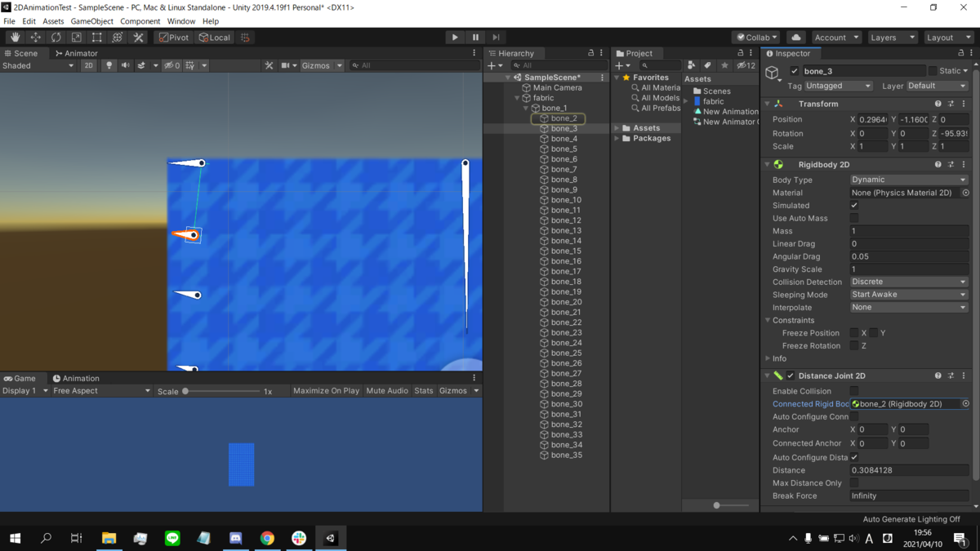980x551 pixels.
Task: Collapse the fabric object in Hierarchy
Action: (x=518, y=98)
